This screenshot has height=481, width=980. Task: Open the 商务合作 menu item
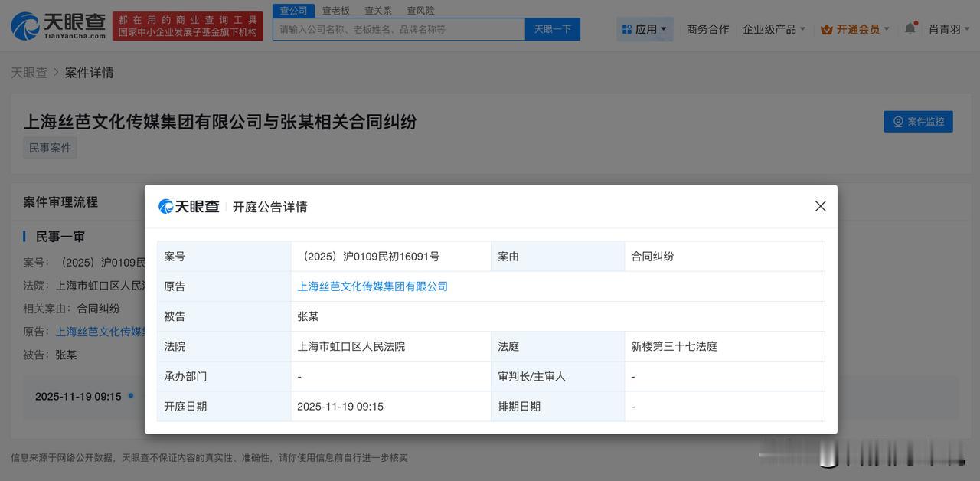click(707, 29)
